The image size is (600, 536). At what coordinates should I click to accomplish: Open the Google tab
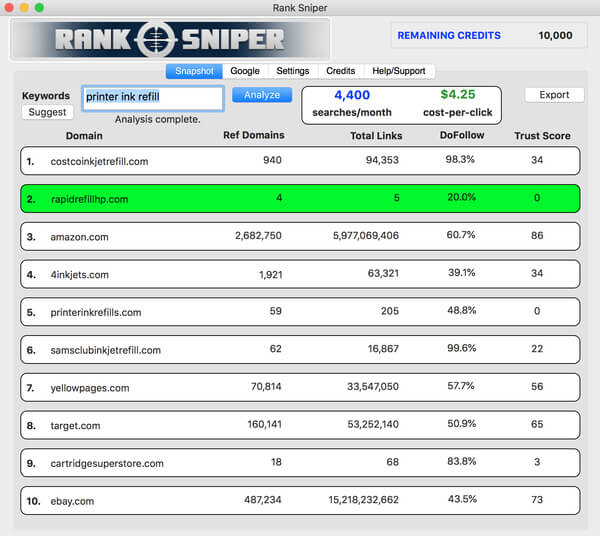pyautogui.click(x=245, y=71)
